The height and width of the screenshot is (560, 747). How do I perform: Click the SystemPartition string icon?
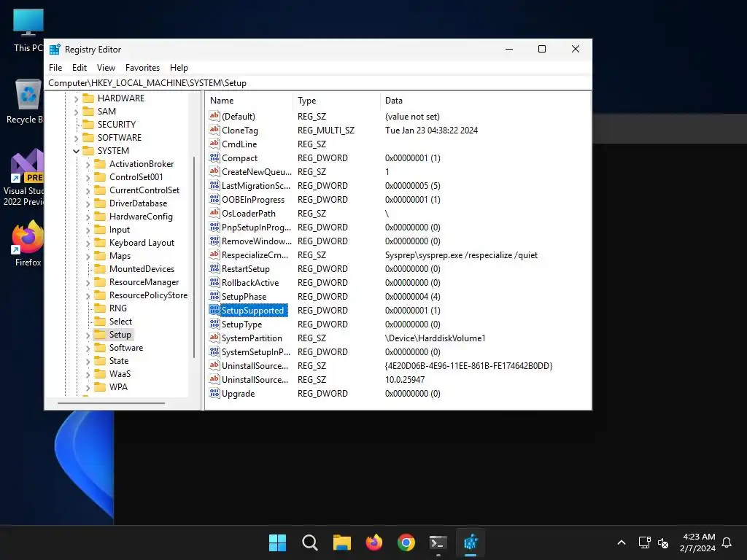coord(214,338)
